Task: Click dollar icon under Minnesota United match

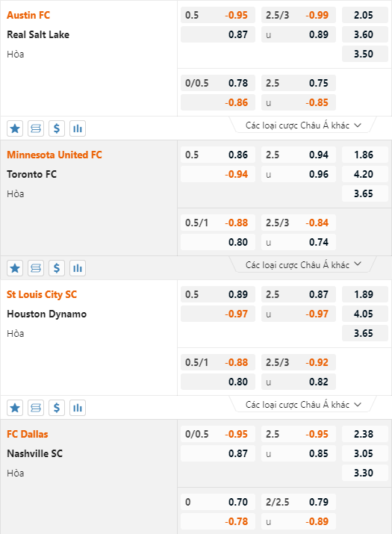Action: [x=57, y=268]
